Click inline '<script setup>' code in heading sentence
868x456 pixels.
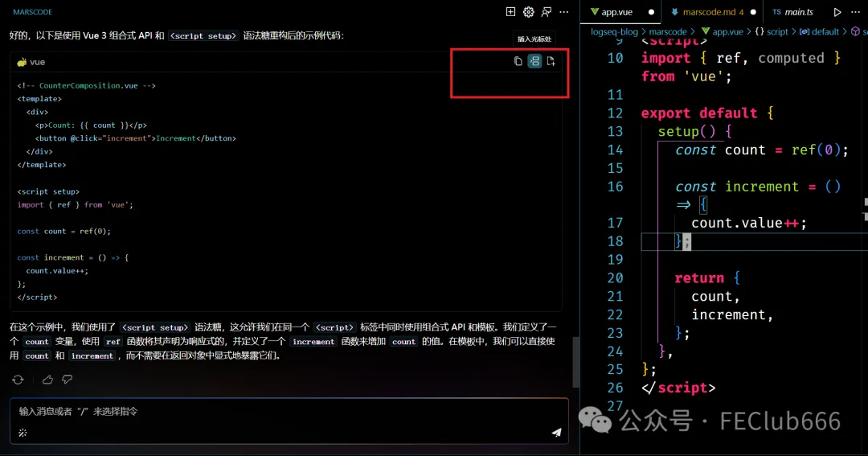(x=203, y=35)
